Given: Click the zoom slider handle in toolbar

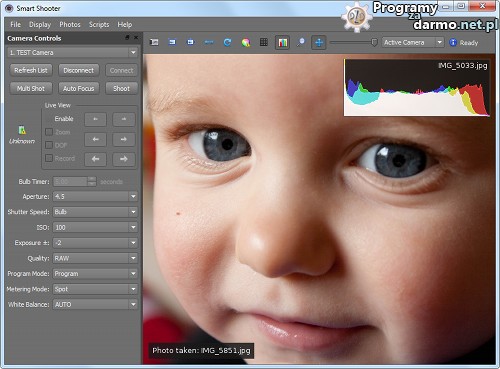Looking at the screenshot, I should point(374,42).
